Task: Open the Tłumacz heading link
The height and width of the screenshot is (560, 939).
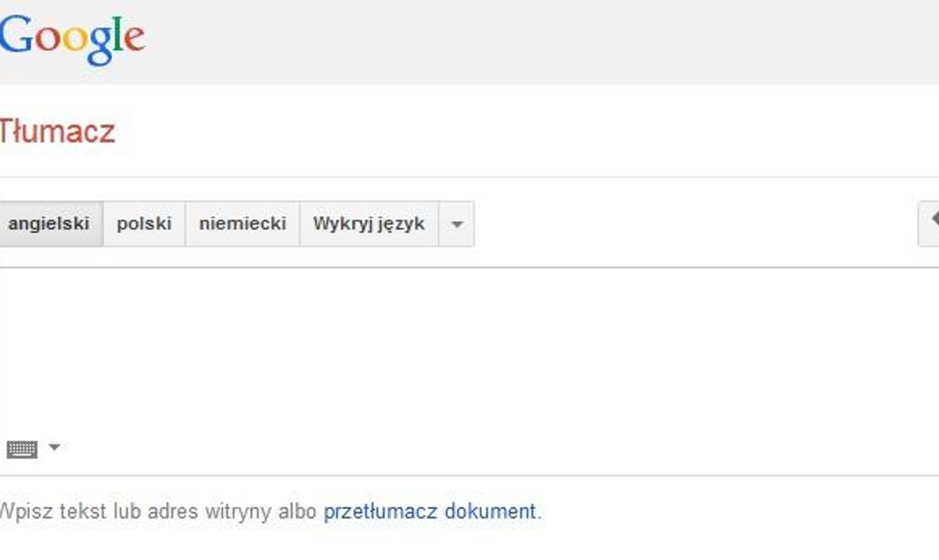Action: point(57,131)
